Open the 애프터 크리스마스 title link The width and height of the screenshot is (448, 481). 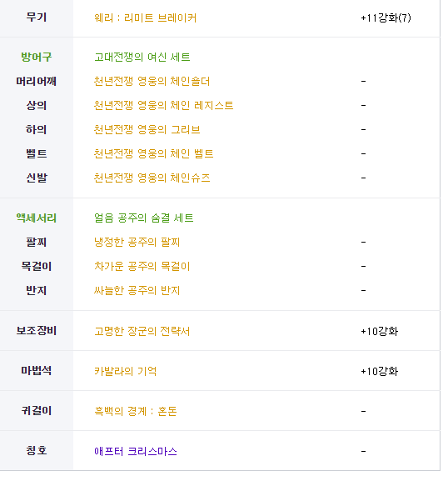coord(136,452)
